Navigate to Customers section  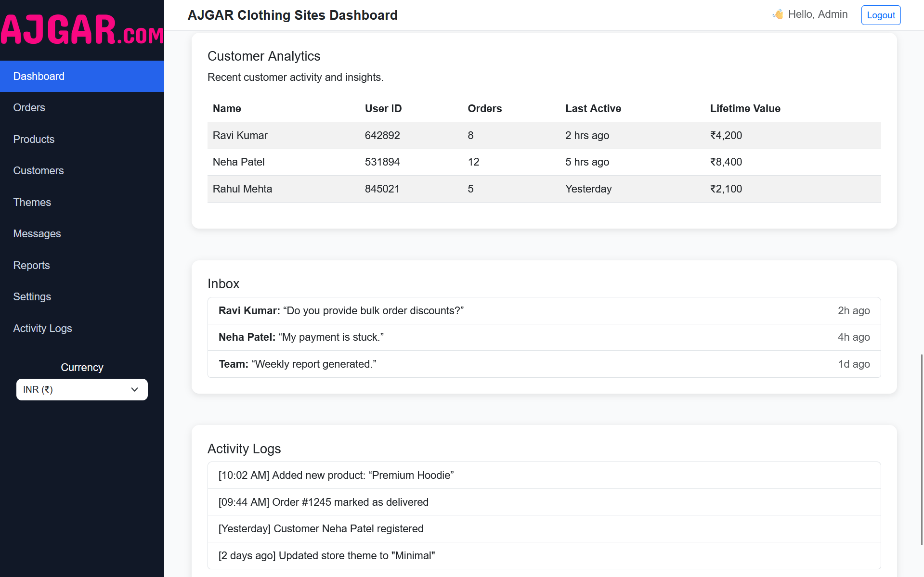point(39,171)
